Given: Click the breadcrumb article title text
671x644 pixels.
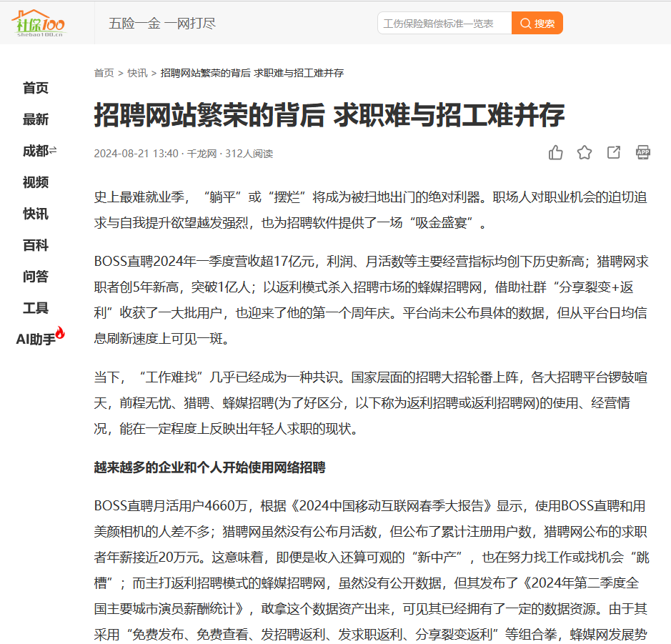Looking at the screenshot, I should click(252, 73).
